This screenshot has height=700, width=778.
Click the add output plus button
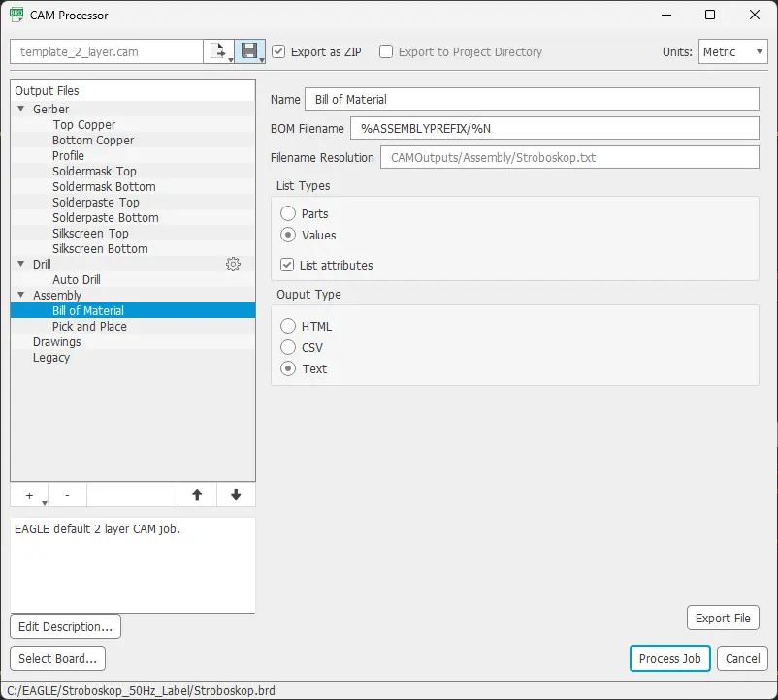[29, 495]
